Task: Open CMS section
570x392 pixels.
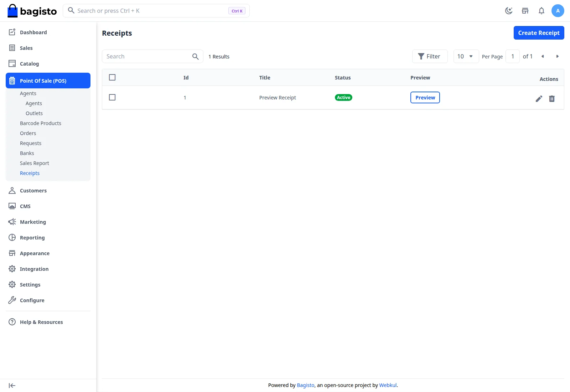Action: 48,206
